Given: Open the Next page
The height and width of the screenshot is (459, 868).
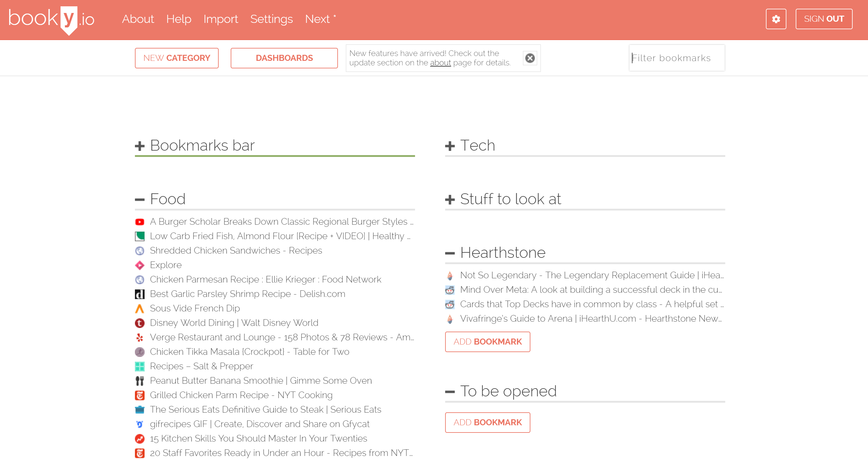Looking at the screenshot, I should pos(320,19).
